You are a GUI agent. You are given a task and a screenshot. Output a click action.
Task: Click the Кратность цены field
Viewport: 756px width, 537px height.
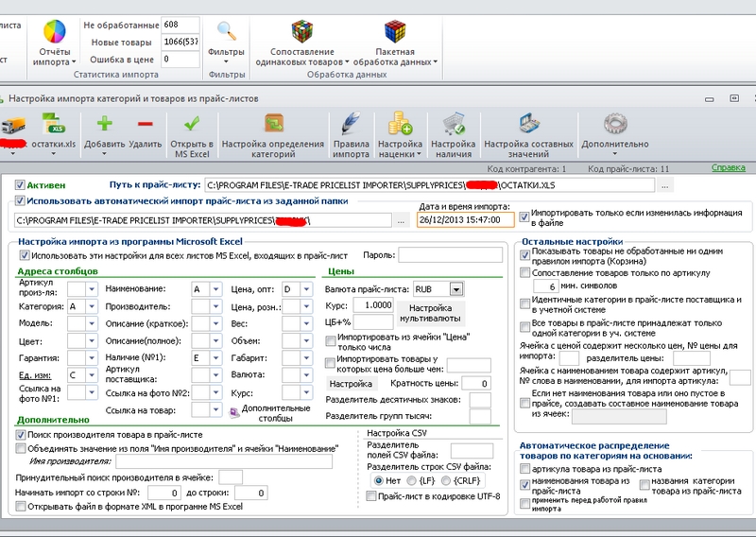click(476, 384)
